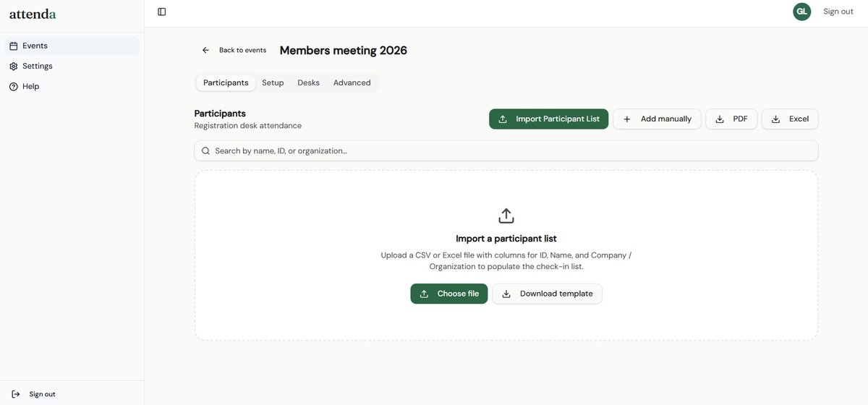The image size is (868, 405).
Task: Click Download template
Action: click(548, 294)
